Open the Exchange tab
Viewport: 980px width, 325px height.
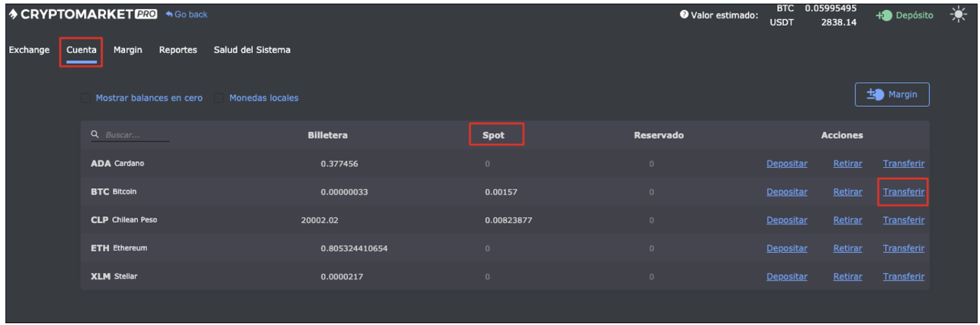(29, 50)
